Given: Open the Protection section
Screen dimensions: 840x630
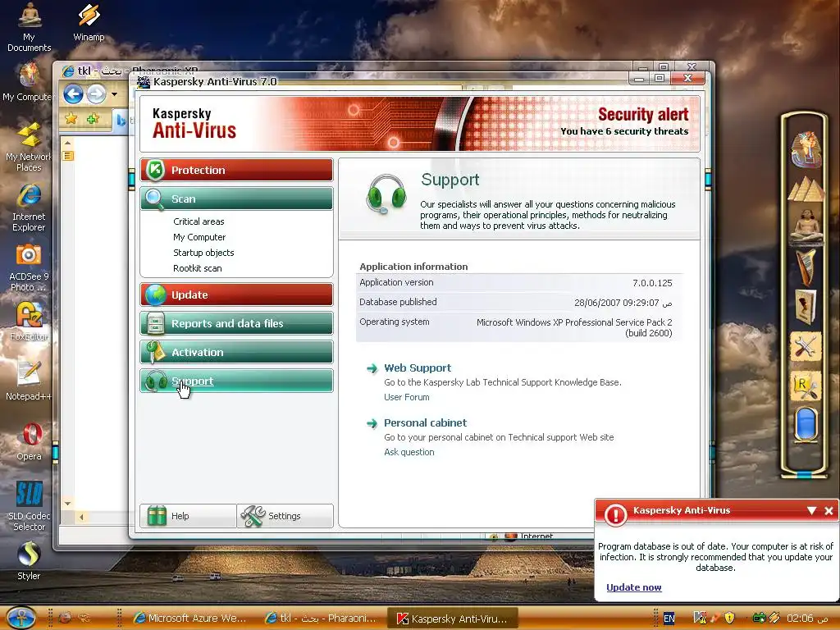Looking at the screenshot, I should pyautogui.click(x=236, y=170).
